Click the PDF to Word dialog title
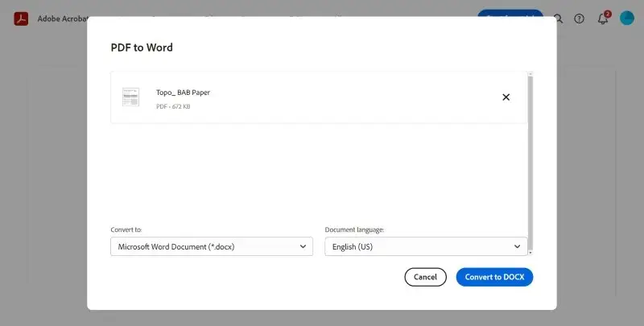Image resolution: width=644 pixels, height=326 pixels. tap(142, 47)
